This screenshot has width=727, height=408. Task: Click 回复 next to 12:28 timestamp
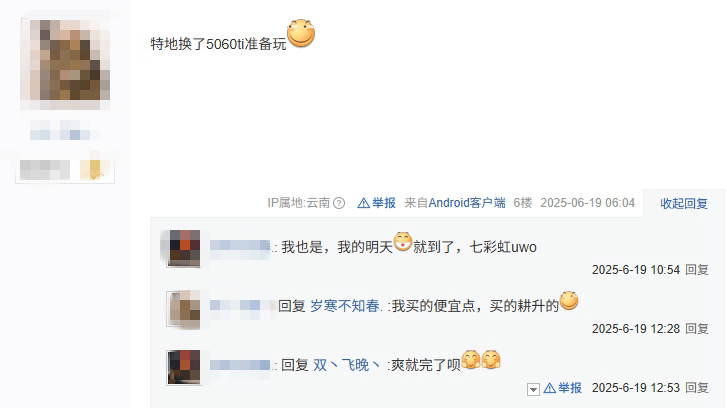point(697,329)
